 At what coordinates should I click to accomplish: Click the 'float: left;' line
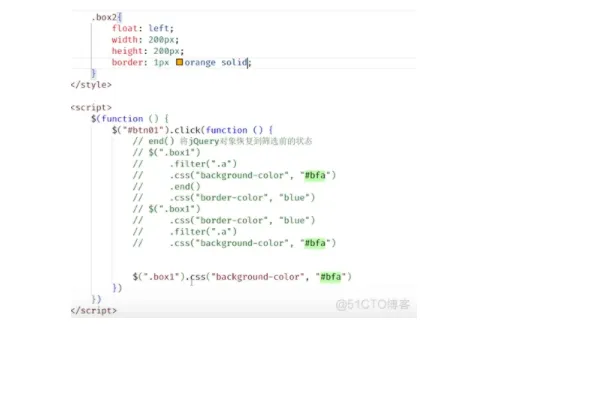point(143,28)
